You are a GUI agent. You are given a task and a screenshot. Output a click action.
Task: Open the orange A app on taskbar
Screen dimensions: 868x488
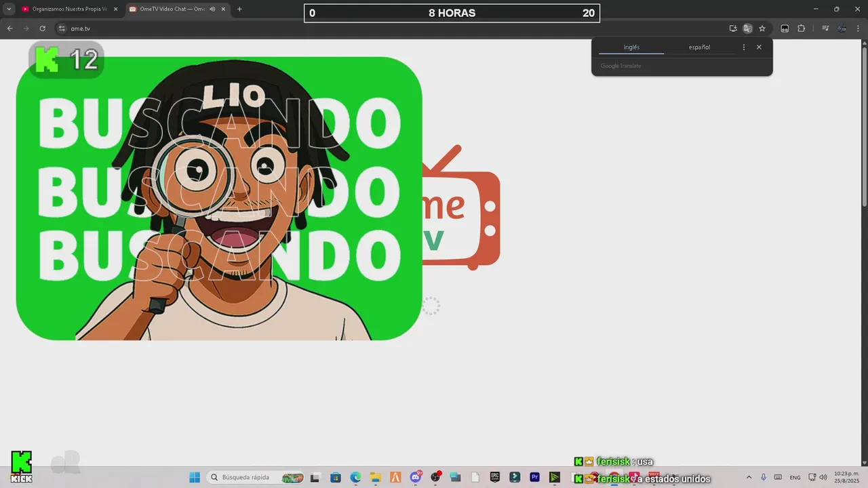coord(395,477)
